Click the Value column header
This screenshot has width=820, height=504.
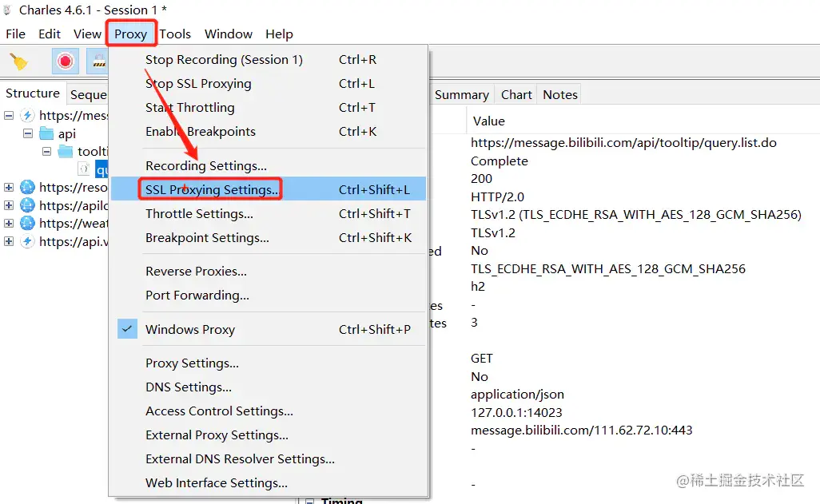pyautogui.click(x=489, y=121)
